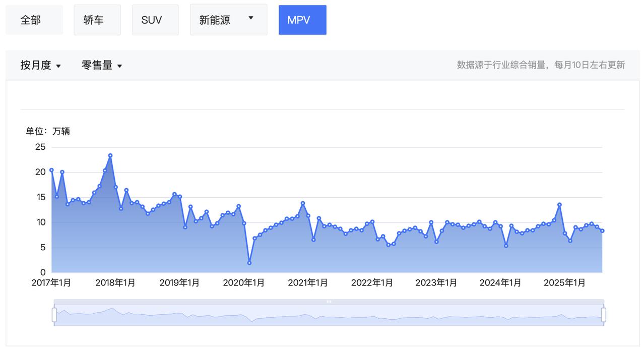Image resolution: width=644 pixels, height=350 pixels.
Task: Click the y-axis value 20
Action: point(40,172)
